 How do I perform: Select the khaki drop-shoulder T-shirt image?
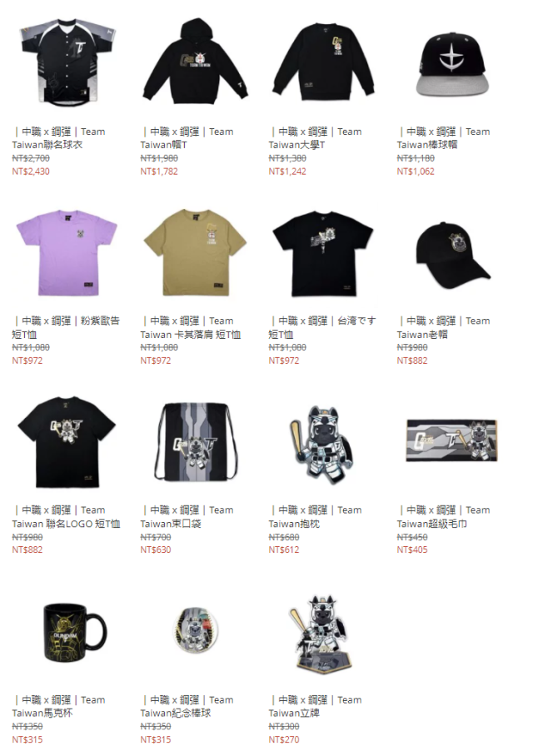pos(196,252)
